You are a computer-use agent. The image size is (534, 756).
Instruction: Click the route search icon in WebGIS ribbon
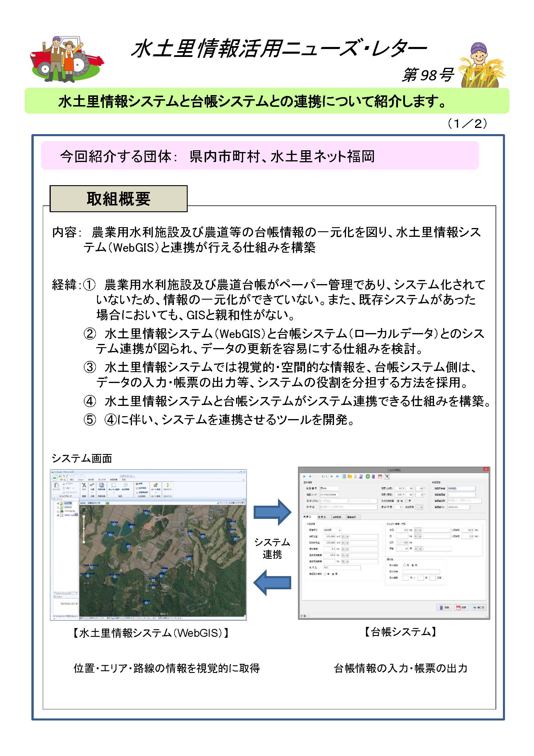point(156,485)
